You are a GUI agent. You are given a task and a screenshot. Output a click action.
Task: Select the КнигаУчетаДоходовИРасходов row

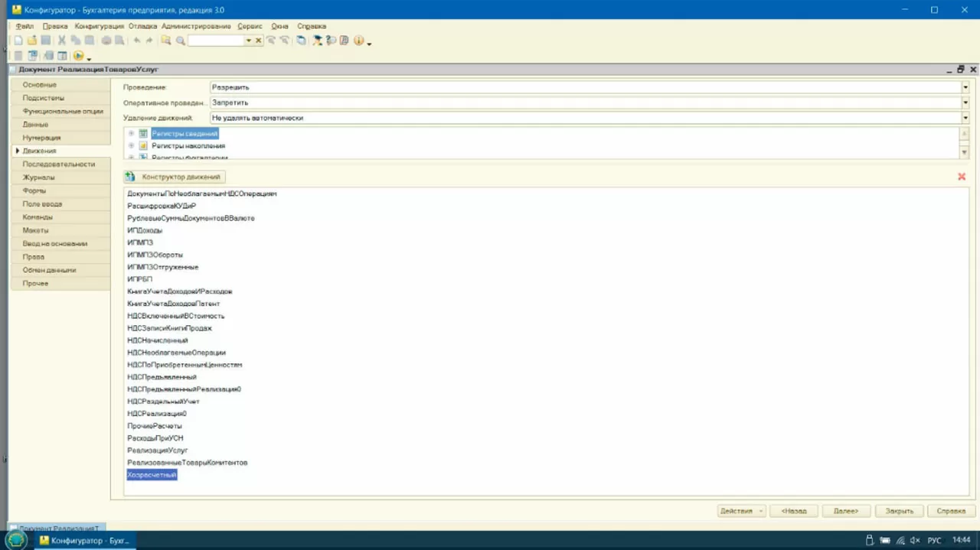click(x=180, y=291)
